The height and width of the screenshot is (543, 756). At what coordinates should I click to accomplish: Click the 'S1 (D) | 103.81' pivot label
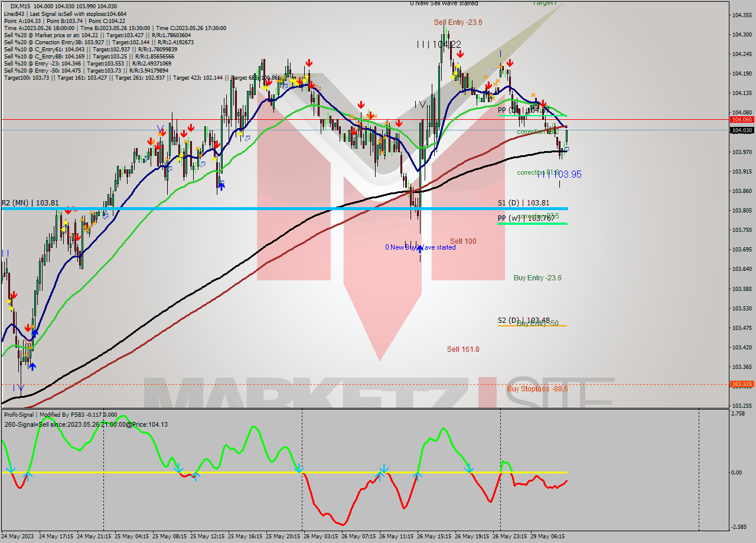coord(523,203)
